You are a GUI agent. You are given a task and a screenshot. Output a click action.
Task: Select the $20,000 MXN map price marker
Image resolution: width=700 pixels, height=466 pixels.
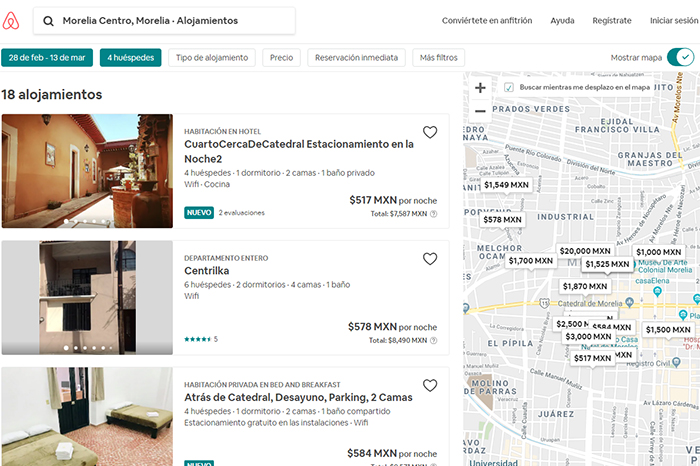585,251
